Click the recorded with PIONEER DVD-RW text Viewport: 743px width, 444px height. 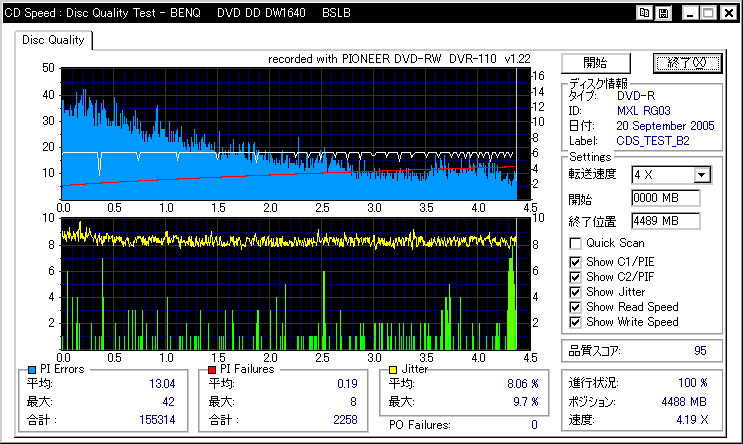[399, 59]
